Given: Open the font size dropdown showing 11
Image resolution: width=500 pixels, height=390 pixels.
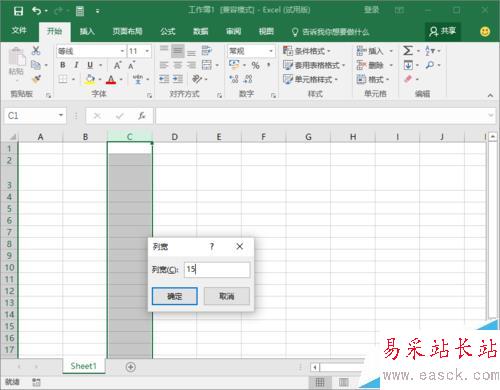Looking at the screenshot, I should (147, 51).
